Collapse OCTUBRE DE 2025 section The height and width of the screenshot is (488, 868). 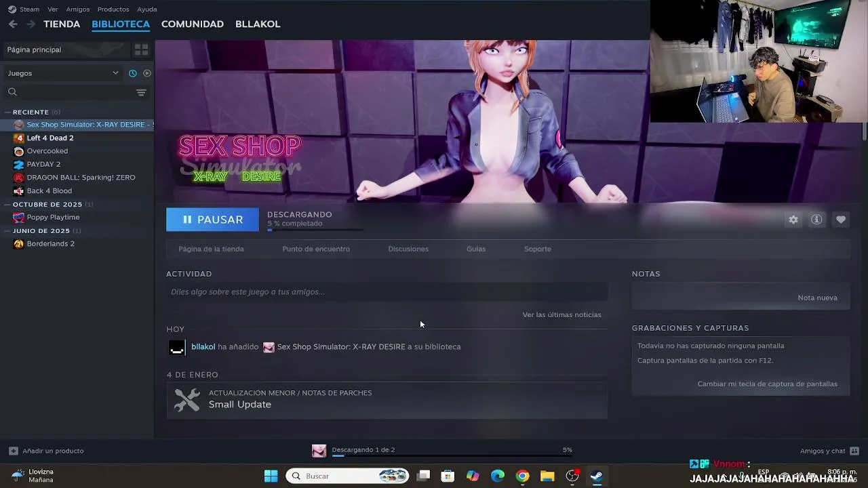pos(7,204)
